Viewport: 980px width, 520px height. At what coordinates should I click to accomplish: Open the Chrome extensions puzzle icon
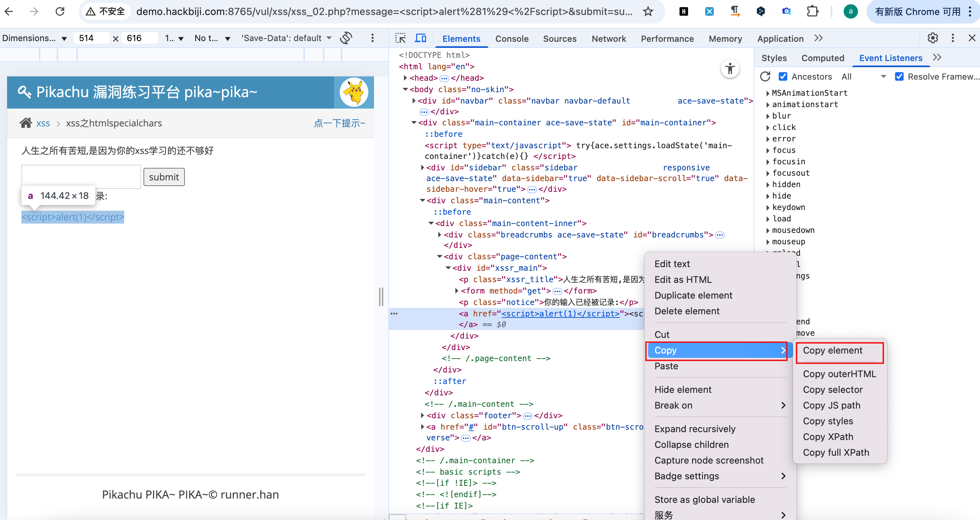click(812, 11)
